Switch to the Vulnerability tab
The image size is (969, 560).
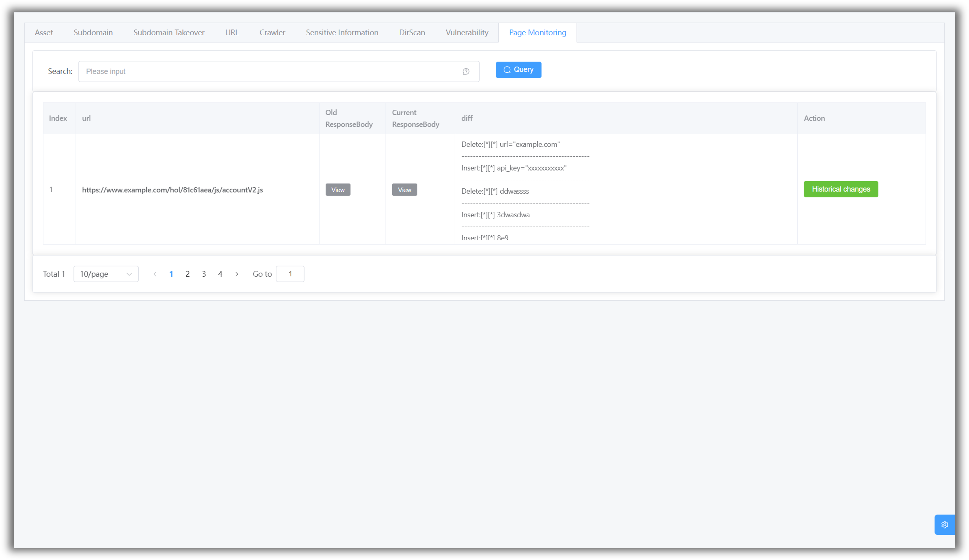click(x=467, y=33)
